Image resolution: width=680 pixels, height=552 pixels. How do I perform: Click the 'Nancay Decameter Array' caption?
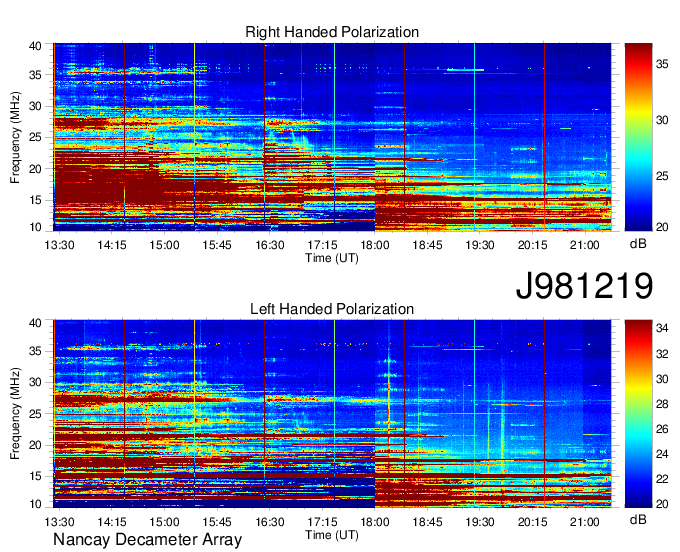147,540
